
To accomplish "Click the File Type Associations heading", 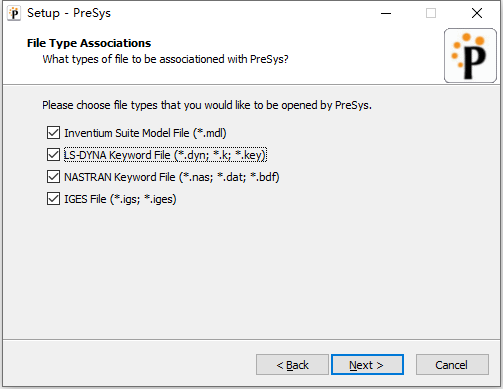I will [89, 43].
